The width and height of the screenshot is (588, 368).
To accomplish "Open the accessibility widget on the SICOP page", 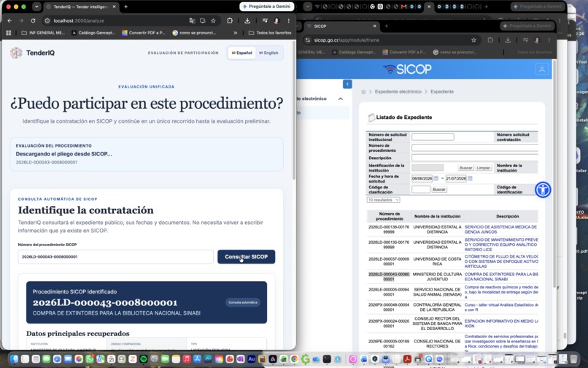I will pyautogui.click(x=543, y=190).
